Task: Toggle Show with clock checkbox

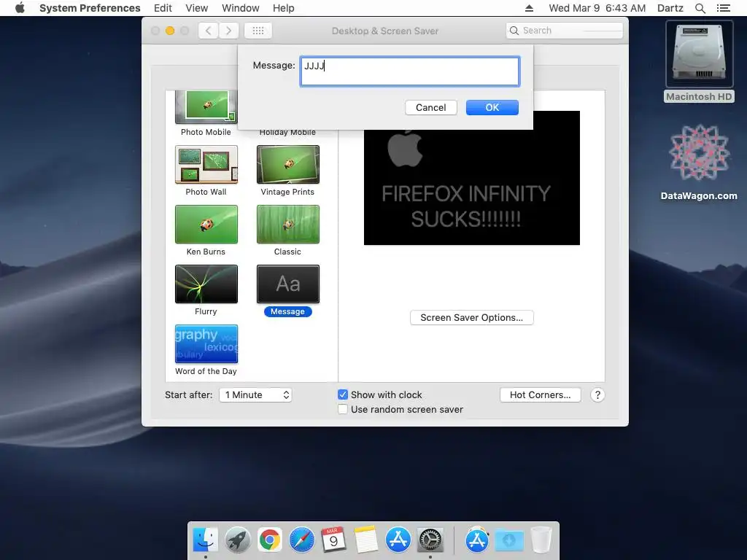Action: (343, 394)
